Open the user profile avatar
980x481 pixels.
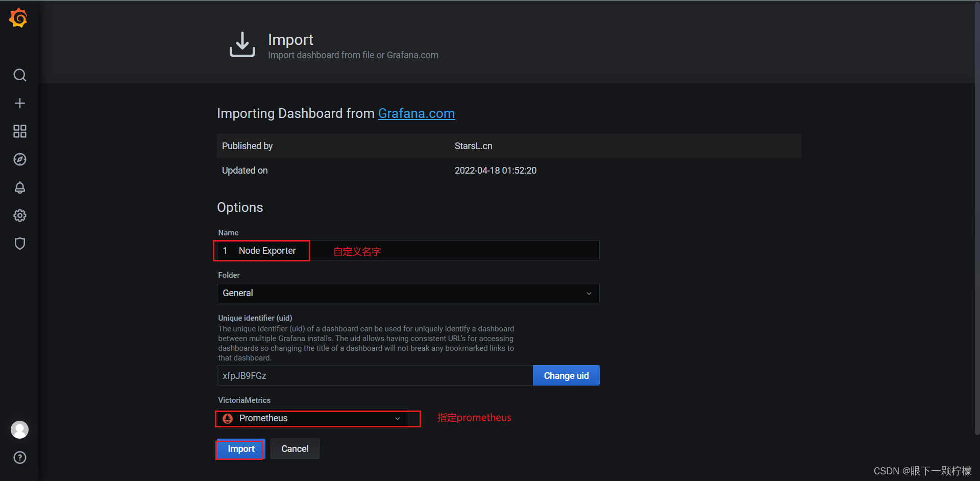pos(19,429)
